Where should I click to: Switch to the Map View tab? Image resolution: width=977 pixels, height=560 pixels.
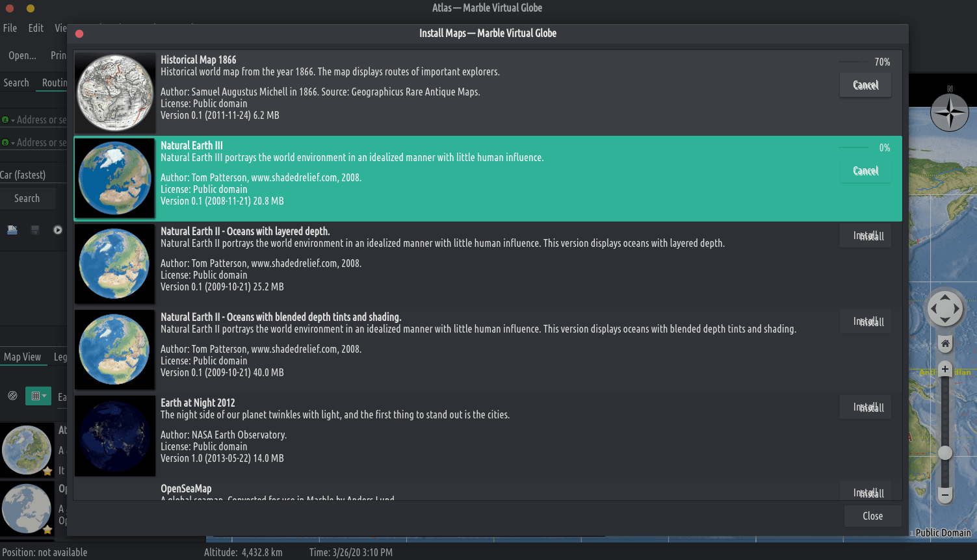(x=23, y=357)
